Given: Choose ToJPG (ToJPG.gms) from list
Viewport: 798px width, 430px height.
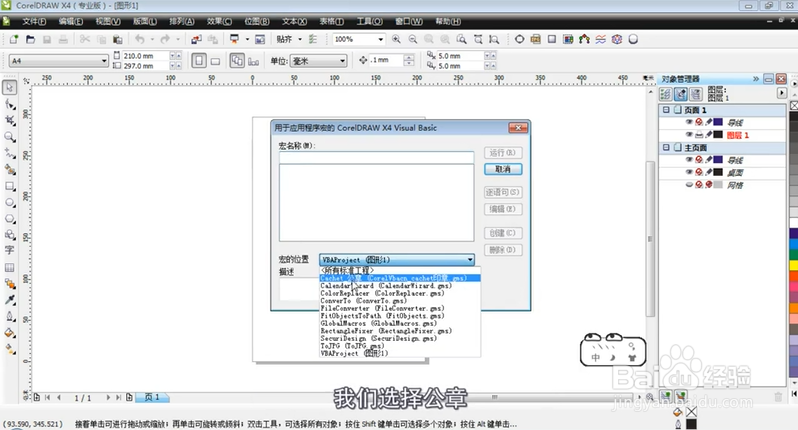Looking at the screenshot, I should (x=400, y=346).
